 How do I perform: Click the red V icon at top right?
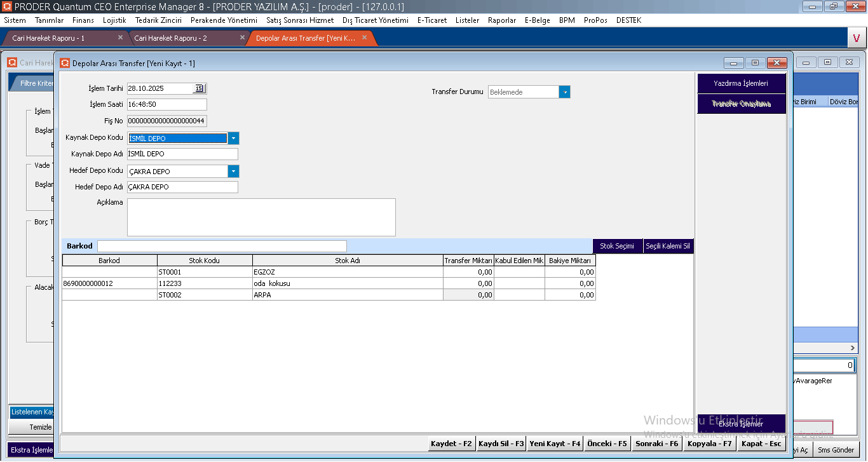(856, 38)
